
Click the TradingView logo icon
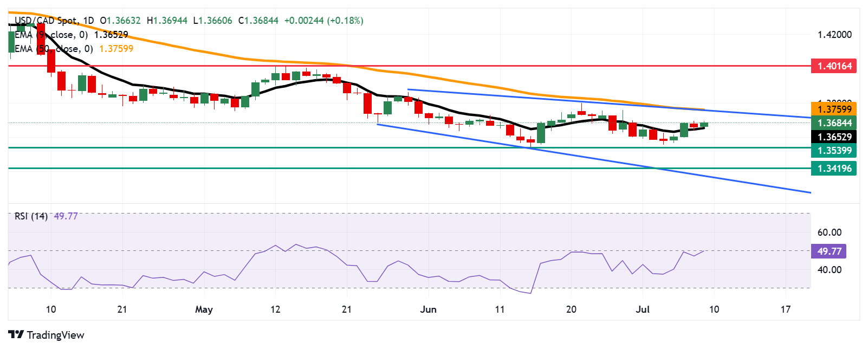[16, 335]
